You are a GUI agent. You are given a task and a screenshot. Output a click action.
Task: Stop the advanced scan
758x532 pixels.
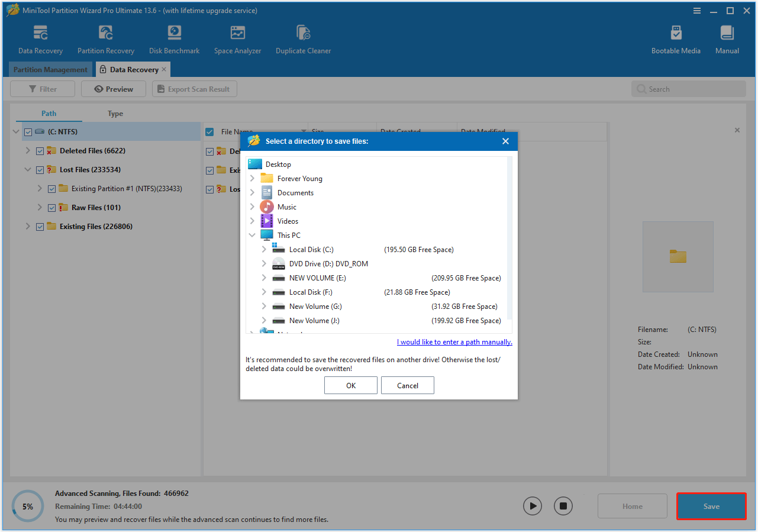coord(563,506)
